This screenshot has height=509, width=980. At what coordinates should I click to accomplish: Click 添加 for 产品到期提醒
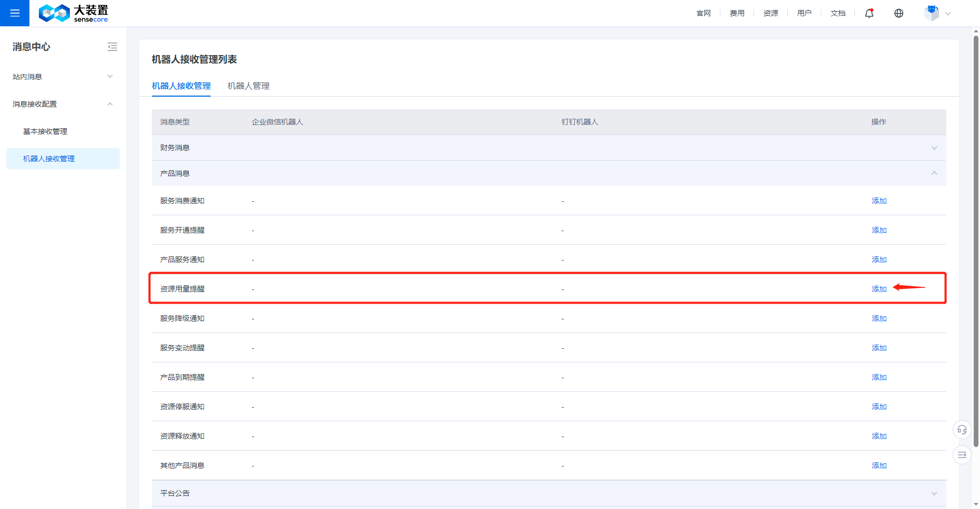(879, 377)
